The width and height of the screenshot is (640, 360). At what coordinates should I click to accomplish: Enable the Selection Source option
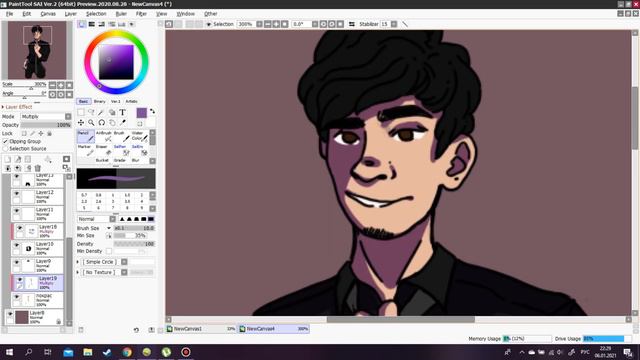pyautogui.click(x=5, y=149)
